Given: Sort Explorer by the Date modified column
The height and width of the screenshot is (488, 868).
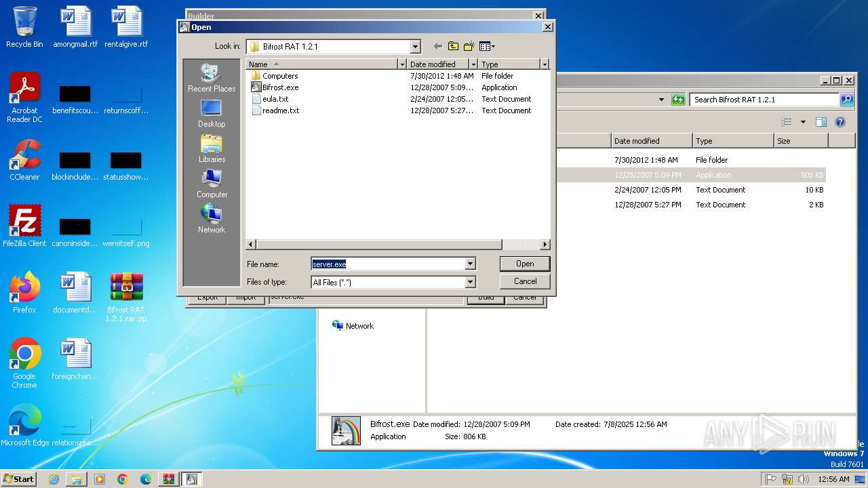Looking at the screenshot, I should [x=652, y=141].
